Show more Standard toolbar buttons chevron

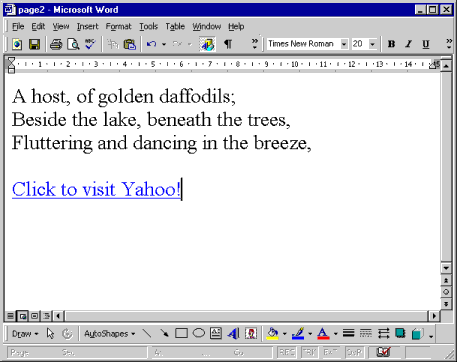(255, 44)
